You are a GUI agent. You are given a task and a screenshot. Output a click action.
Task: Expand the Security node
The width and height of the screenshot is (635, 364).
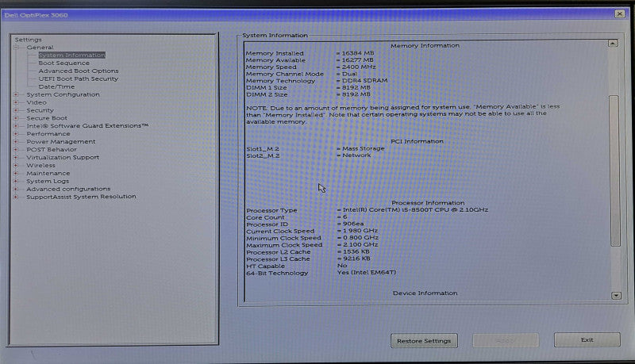coord(16,110)
